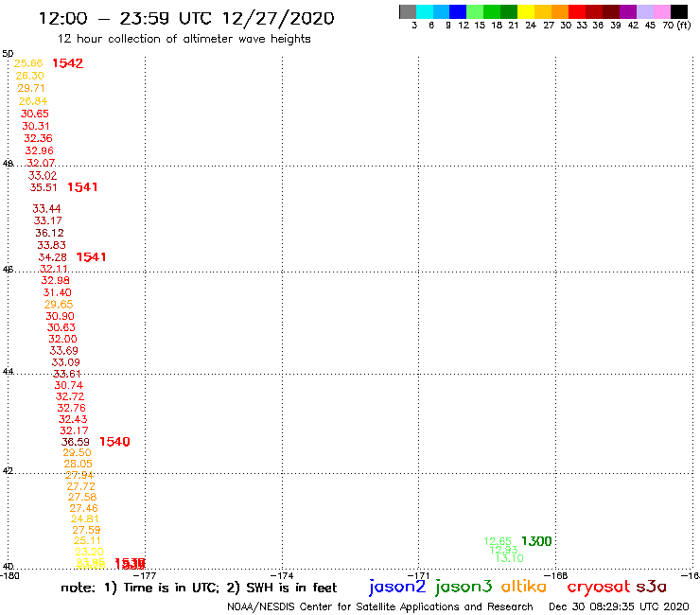Select wave height value 31.40
The height and width of the screenshot is (615, 700).
point(57,293)
